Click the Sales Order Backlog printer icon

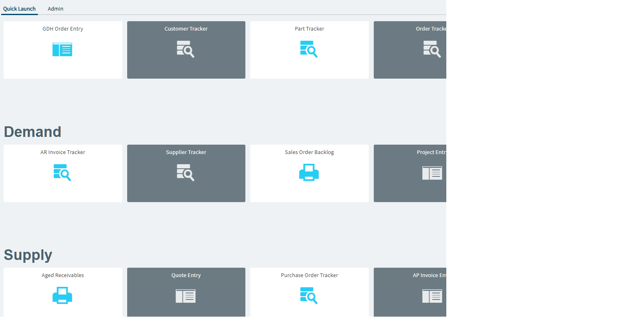309,172
